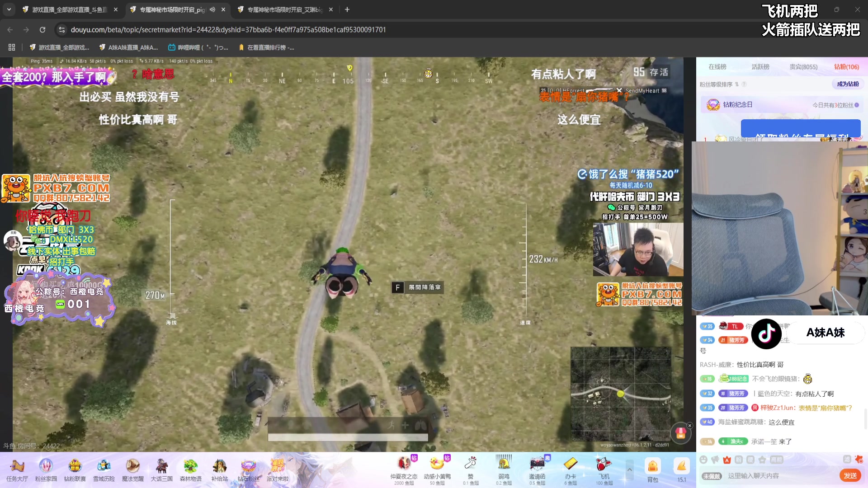Focus the chat input field
The image size is (868, 488).
tap(781, 476)
